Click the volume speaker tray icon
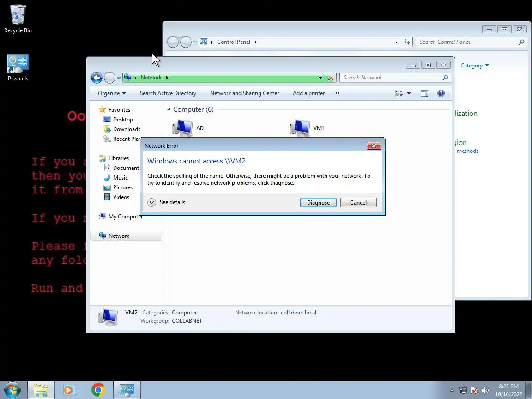The height and width of the screenshot is (399, 532). coord(485,391)
